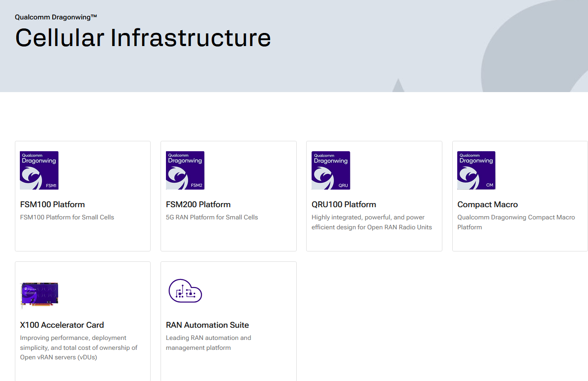Click the Dragonwing CM logo icon
The image size is (588, 381).
click(476, 170)
